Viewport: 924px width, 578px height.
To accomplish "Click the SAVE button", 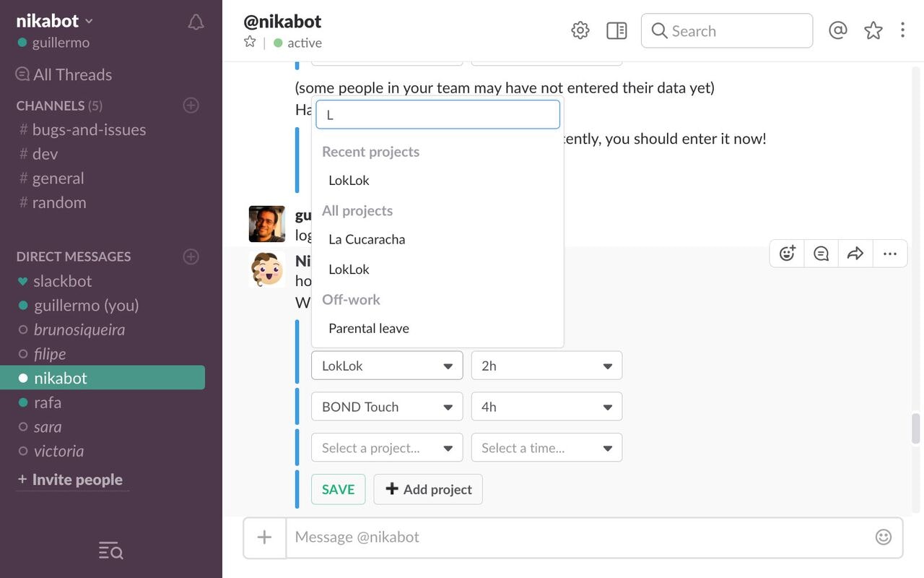I will coord(338,489).
